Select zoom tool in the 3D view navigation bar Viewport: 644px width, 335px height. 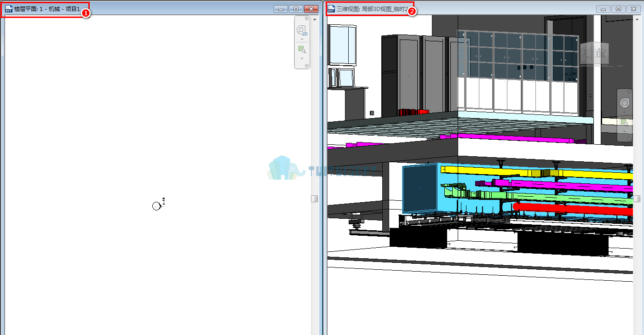tap(625, 122)
